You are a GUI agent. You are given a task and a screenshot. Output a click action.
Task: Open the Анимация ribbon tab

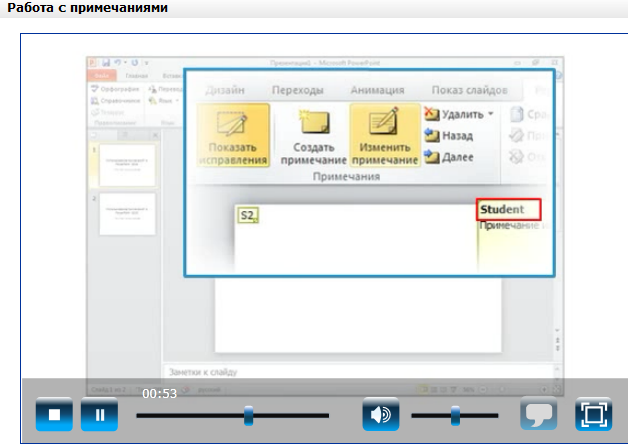tap(377, 90)
